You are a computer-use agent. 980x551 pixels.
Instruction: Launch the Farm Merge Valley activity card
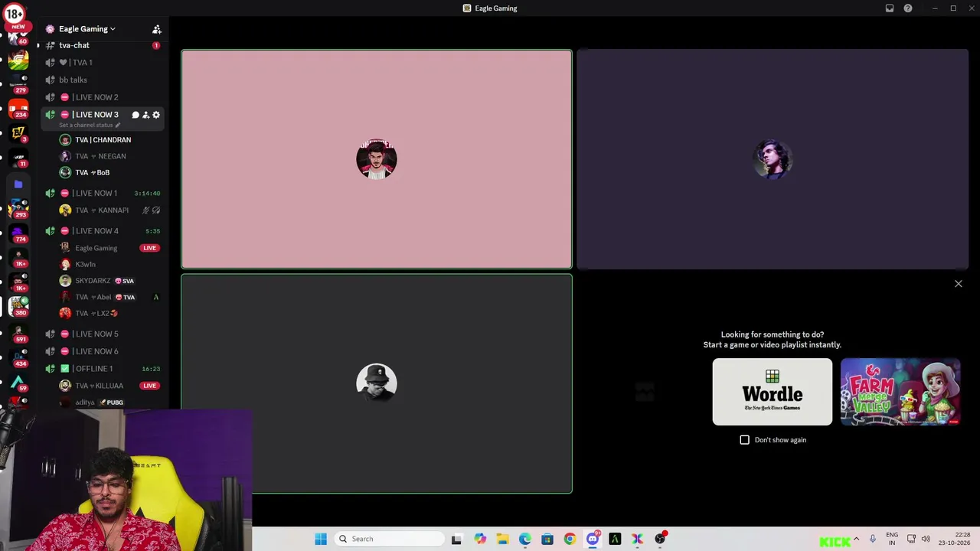(900, 391)
